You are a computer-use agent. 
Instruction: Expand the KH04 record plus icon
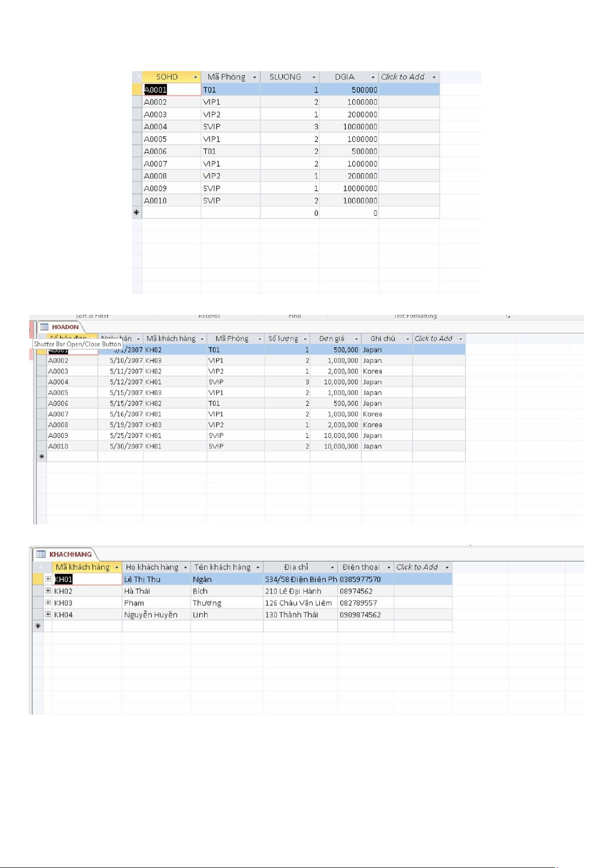(x=48, y=614)
